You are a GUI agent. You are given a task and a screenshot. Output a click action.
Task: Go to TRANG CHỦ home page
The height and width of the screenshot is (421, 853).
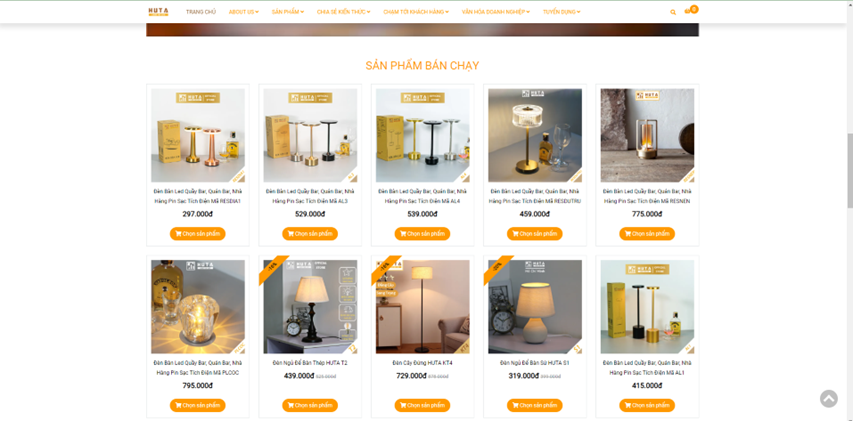(201, 12)
